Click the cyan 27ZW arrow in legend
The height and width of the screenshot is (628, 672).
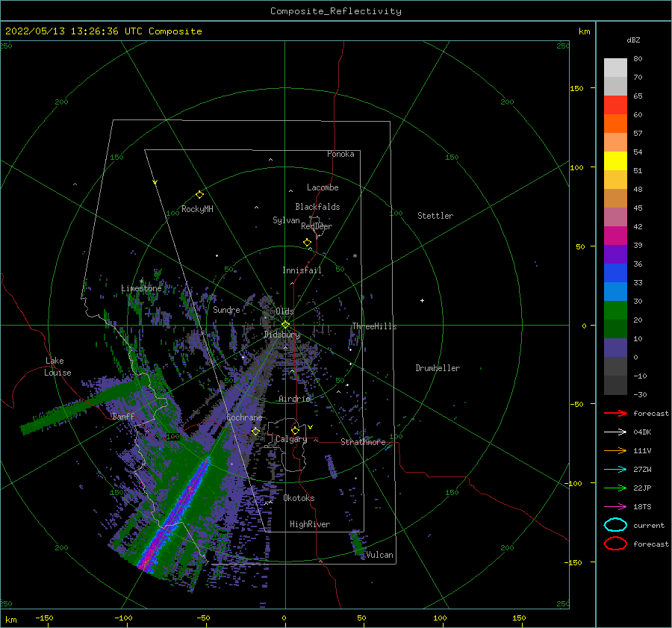pyautogui.click(x=615, y=470)
